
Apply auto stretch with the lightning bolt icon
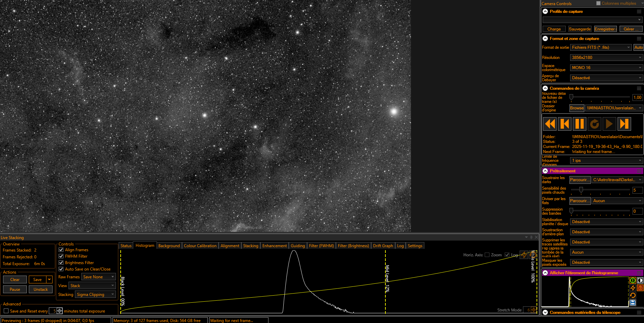click(x=633, y=288)
